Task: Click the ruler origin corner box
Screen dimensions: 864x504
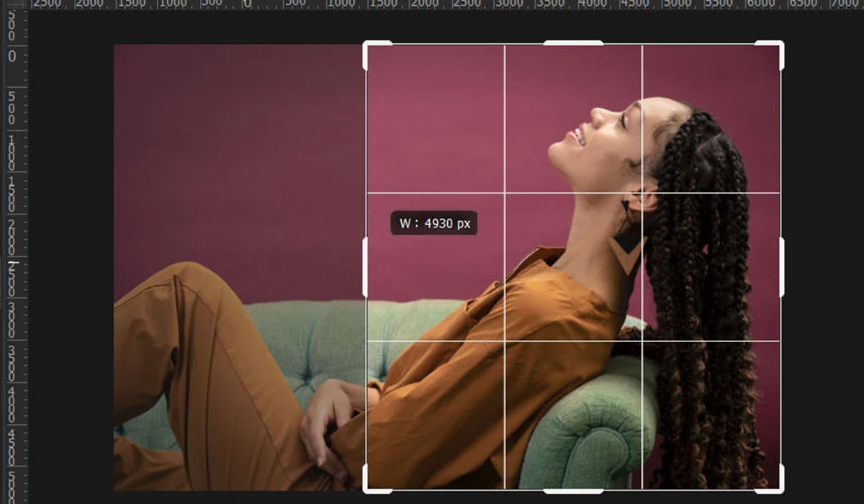Action: (12, 5)
